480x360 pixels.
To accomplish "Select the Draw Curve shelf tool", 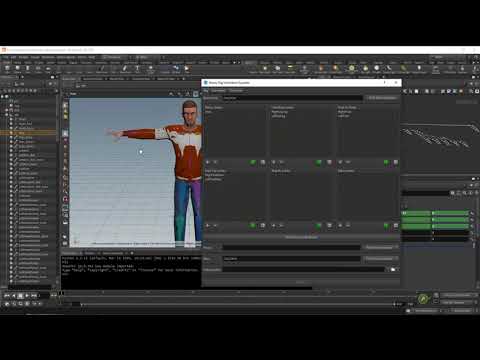I will point(125,69).
